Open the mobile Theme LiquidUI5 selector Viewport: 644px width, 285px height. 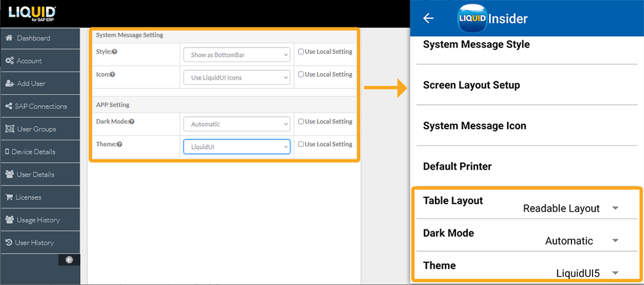587,273
